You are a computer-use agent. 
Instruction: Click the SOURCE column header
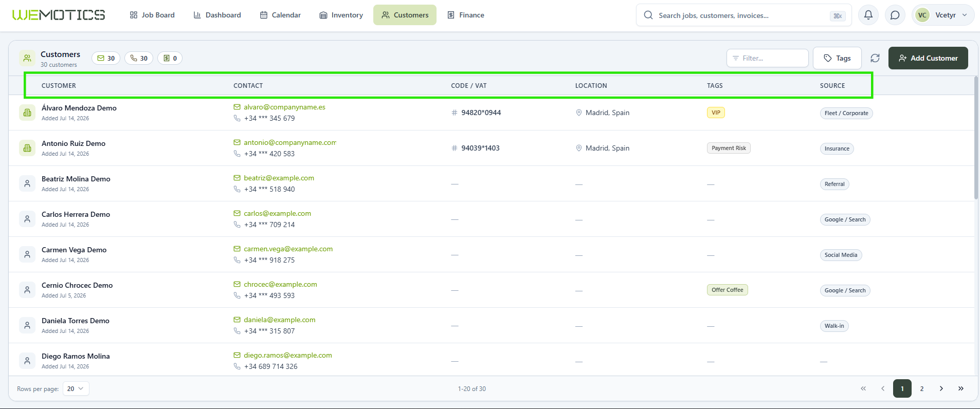[832, 85]
